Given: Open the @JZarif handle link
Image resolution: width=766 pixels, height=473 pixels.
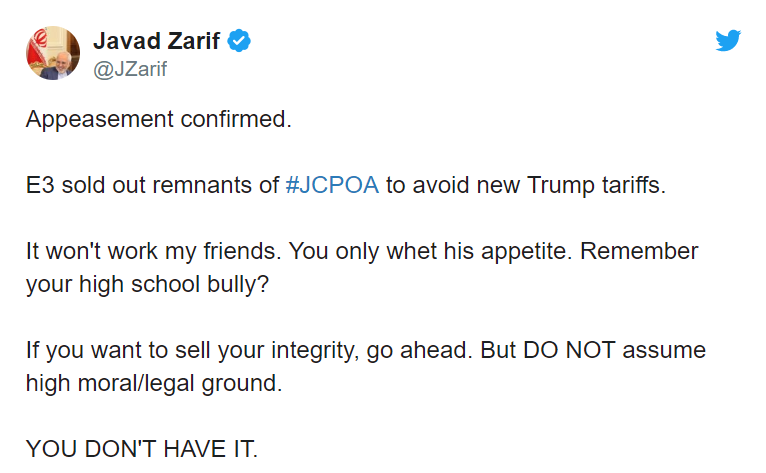Looking at the screenshot, I should tap(130, 69).
